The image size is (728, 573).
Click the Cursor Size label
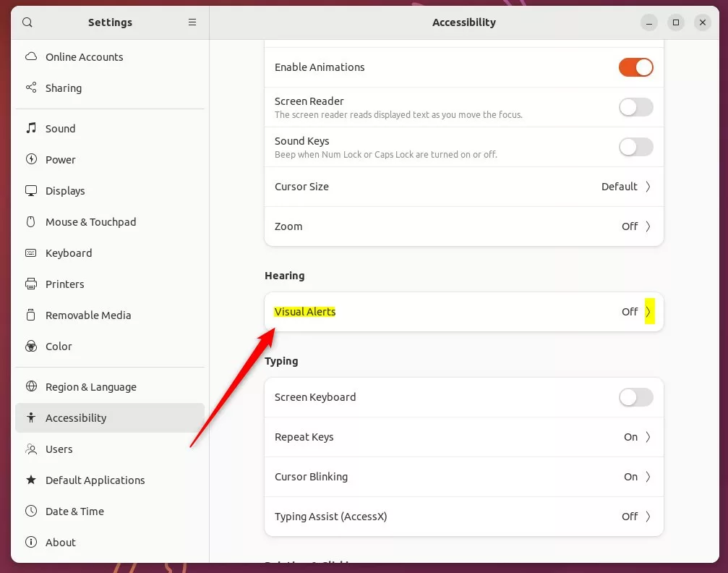click(x=301, y=187)
